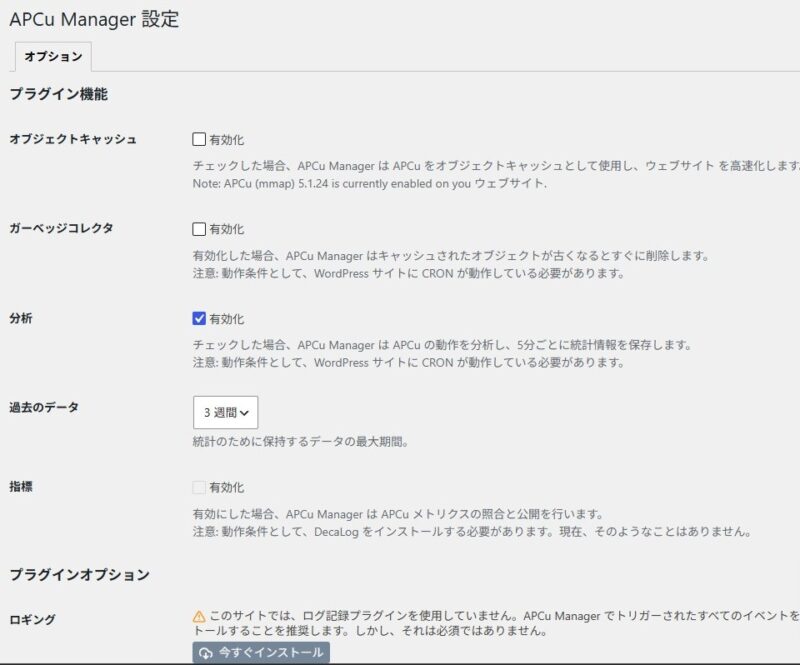Click the キャッシュされたオブジェクトが古くなる description
This screenshot has width=800, height=665.
click(451, 256)
